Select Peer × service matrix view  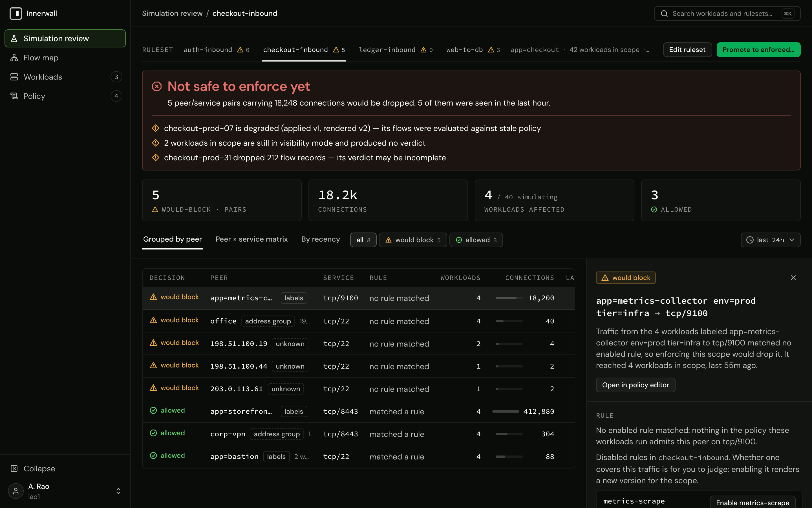pyautogui.click(x=252, y=239)
